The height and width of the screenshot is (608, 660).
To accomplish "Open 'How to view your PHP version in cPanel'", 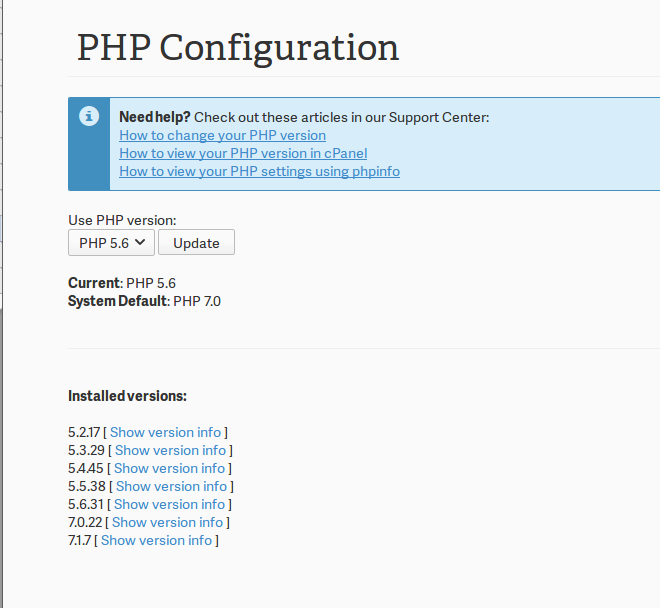I will pyautogui.click(x=243, y=153).
